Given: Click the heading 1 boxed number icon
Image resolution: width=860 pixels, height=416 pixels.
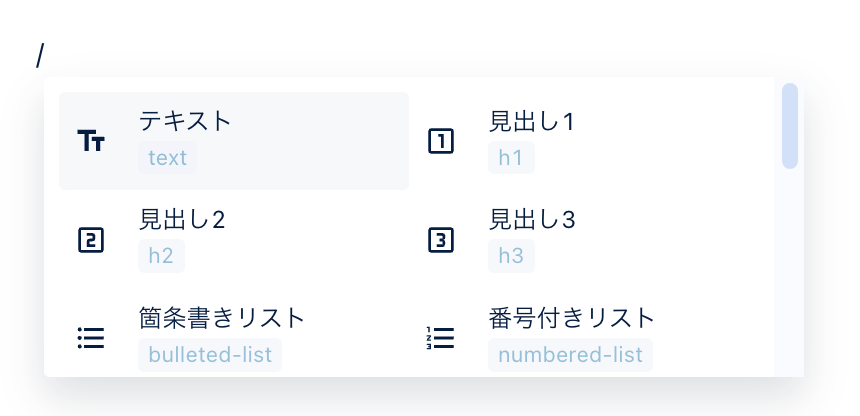Looking at the screenshot, I should tap(441, 141).
